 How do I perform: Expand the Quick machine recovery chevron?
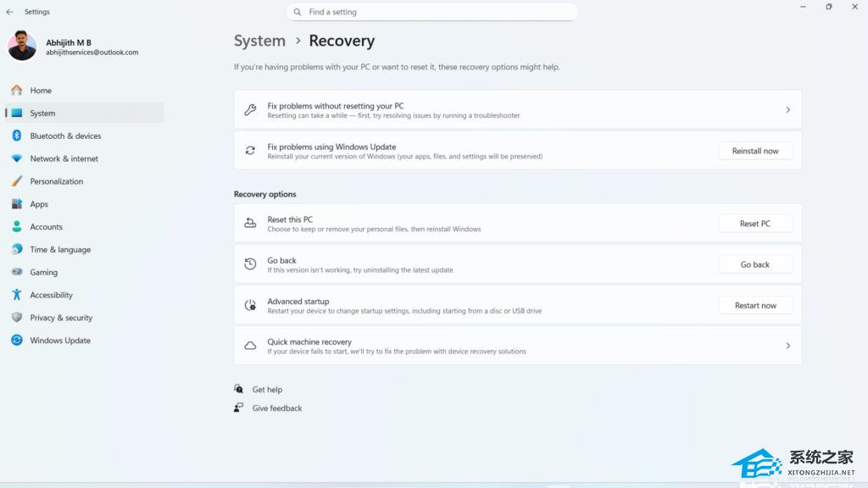pos(787,346)
